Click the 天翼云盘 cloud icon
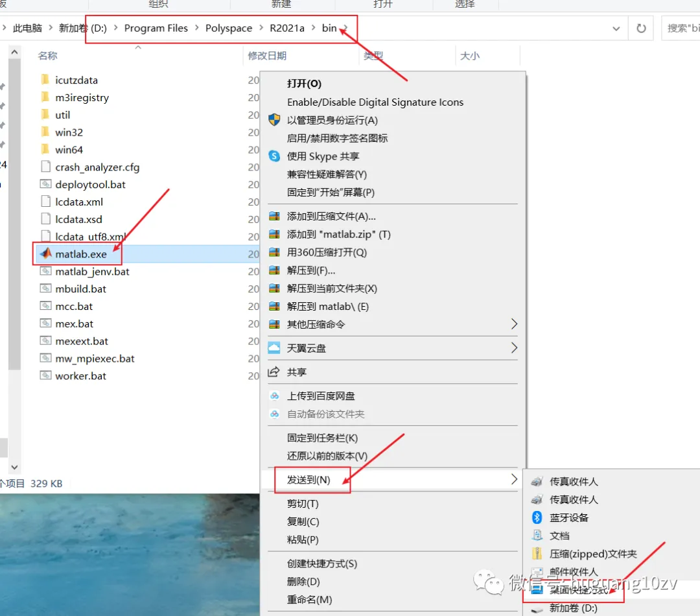This screenshot has height=616, width=700. pos(274,348)
